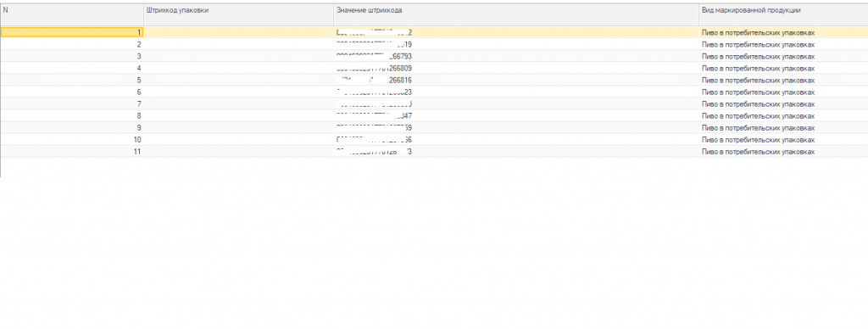Click product type cell in row 11
Viewport: 868px width, 329px height.
(x=783, y=152)
